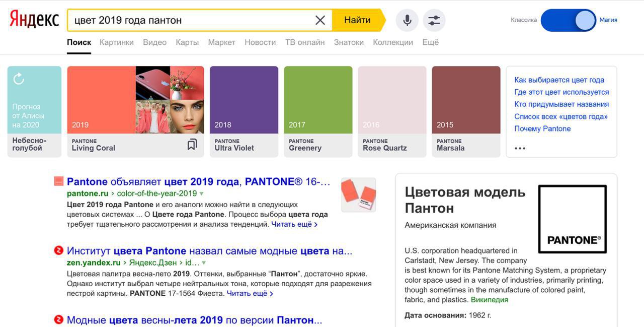Open link Где этот цвет используется
This screenshot has height=327, width=644.
click(x=561, y=92)
